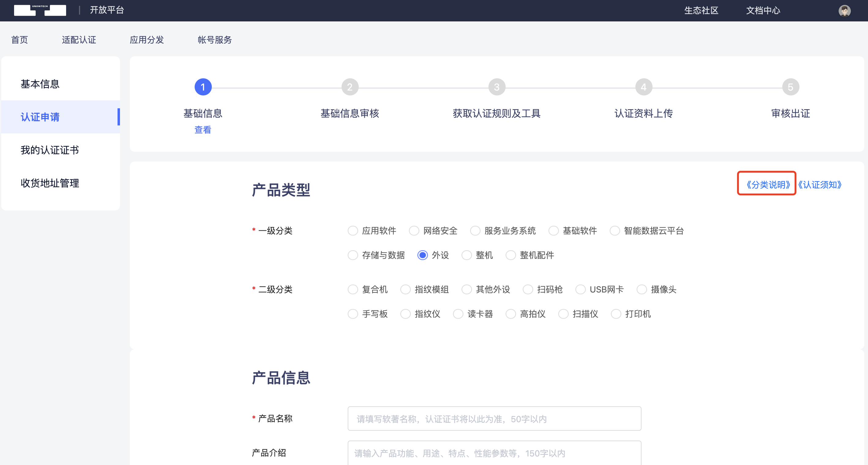Viewport: 868px width, 465px height.
Task: Select 整机 first-level category
Action: pos(467,255)
